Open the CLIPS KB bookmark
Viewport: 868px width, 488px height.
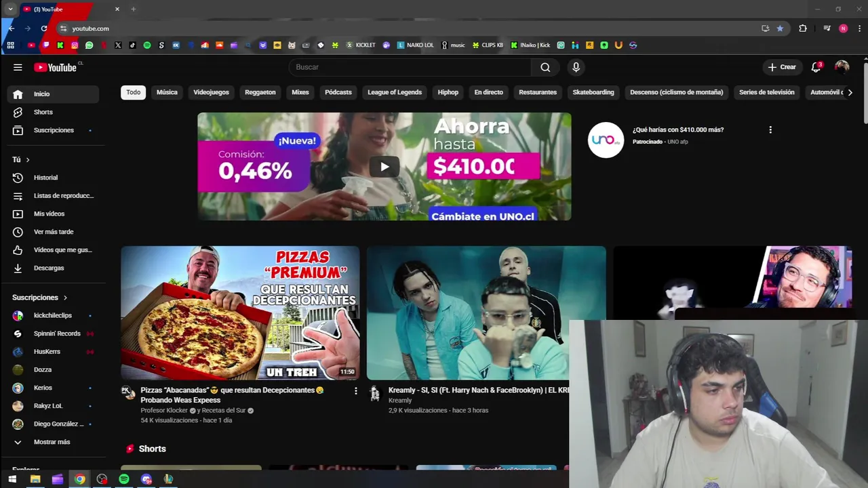[488, 45]
